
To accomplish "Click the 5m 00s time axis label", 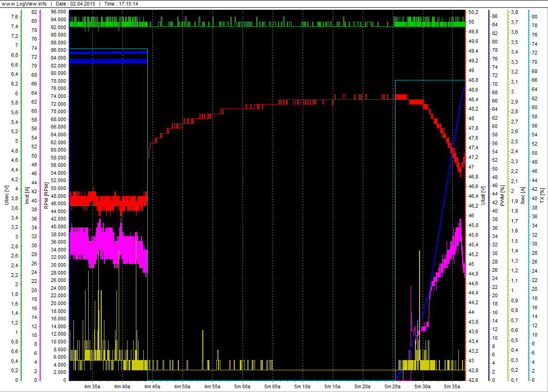I will pyautogui.click(x=243, y=386).
